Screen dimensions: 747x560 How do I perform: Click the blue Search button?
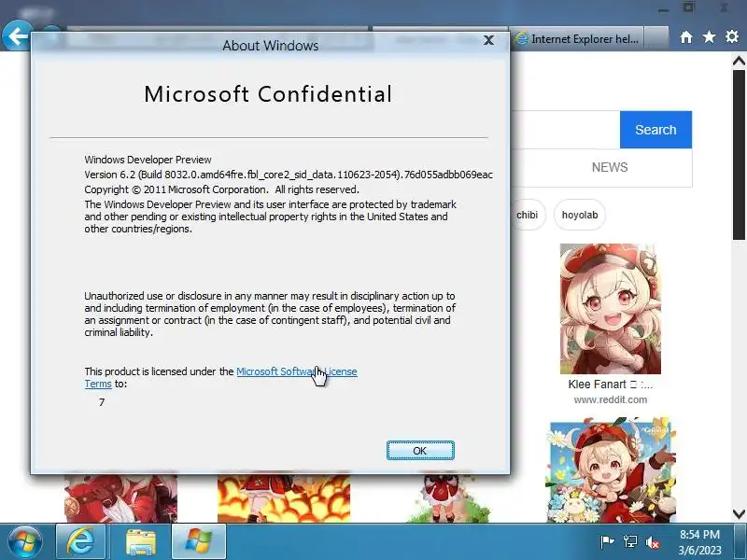[x=655, y=130]
